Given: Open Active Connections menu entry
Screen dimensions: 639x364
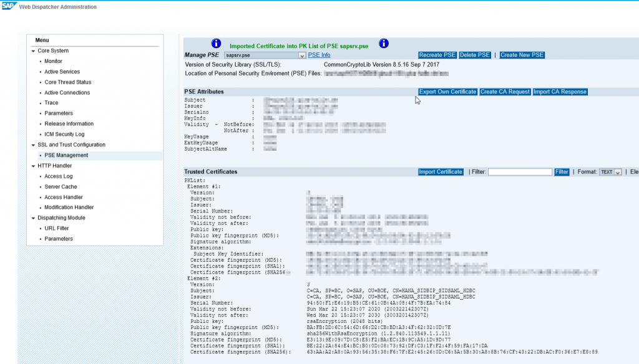Looking at the screenshot, I should coord(67,93).
